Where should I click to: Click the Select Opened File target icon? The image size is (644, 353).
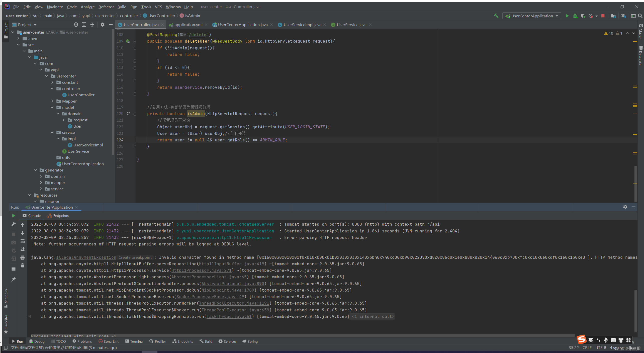tap(76, 25)
